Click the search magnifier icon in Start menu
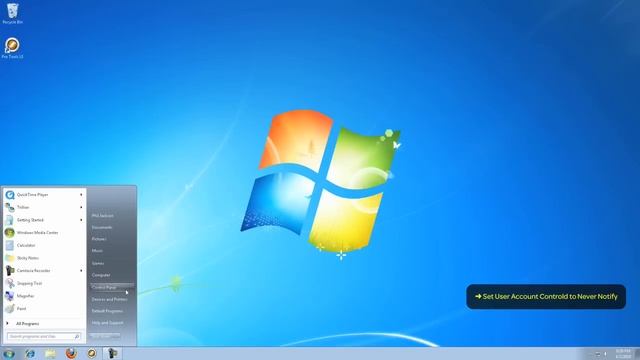 click(x=77, y=336)
